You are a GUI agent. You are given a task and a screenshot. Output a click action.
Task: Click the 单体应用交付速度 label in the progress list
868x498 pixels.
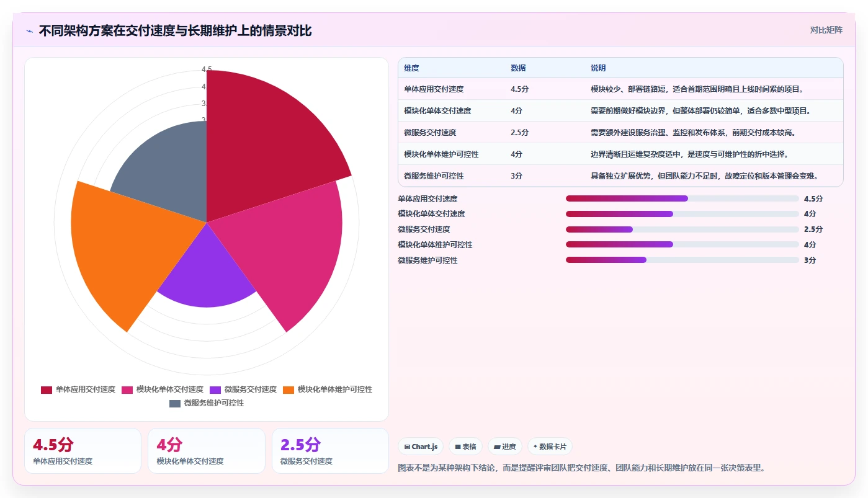[427, 199]
